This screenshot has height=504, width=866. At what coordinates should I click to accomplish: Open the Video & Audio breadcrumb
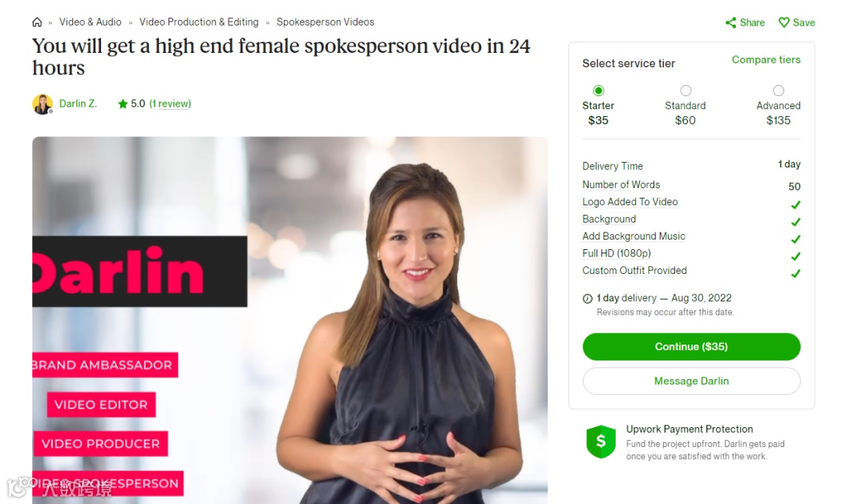(90, 22)
